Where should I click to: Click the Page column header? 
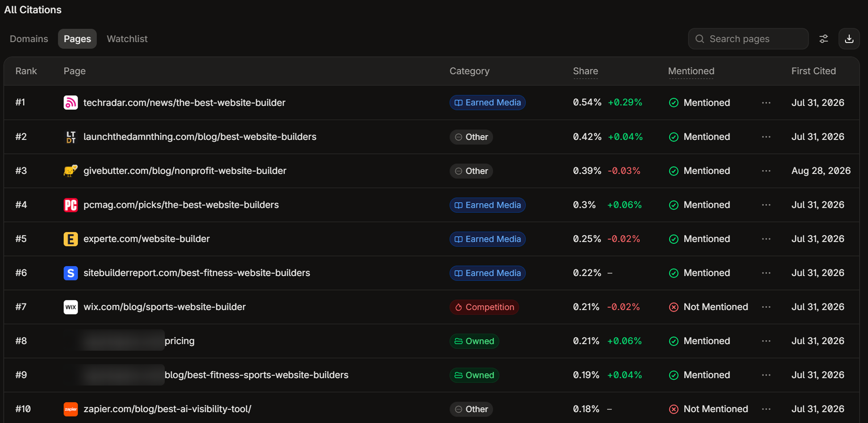point(75,71)
